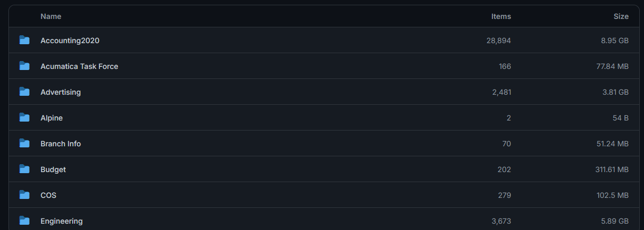Open the Accounting2020 folder name

click(x=70, y=41)
